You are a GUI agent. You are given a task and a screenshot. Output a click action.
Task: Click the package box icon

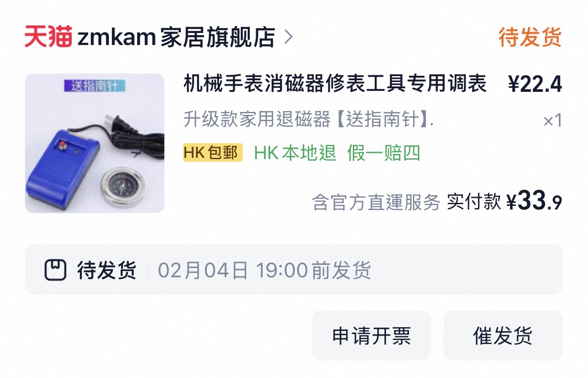click(x=55, y=270)
